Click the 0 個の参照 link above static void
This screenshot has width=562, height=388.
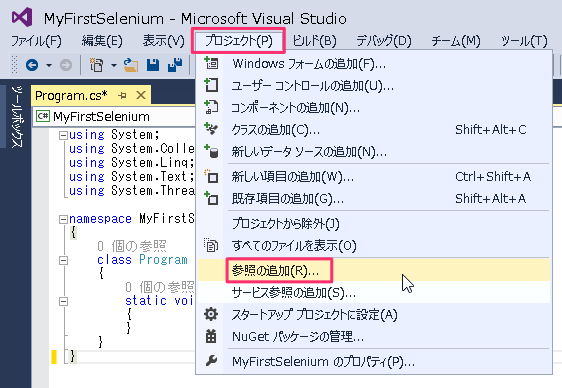160,287
